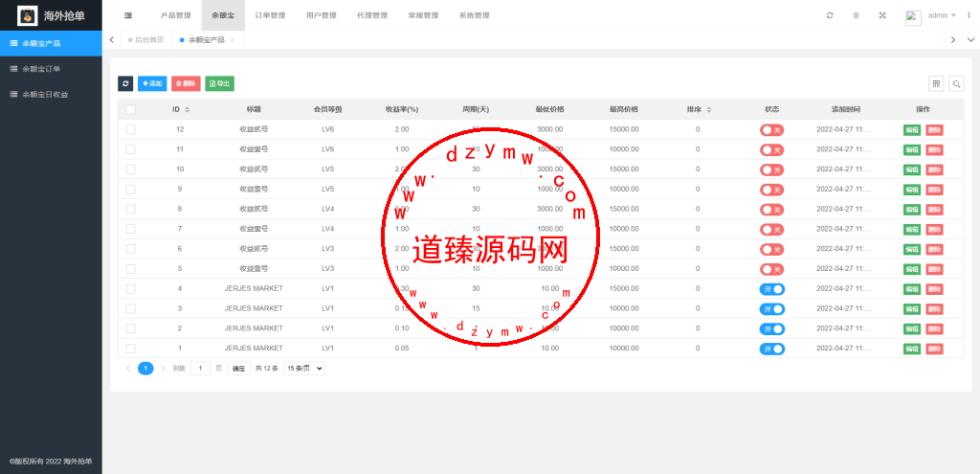Open the 常规管理 top menu

pyautogui.click(x=423, y=15)
